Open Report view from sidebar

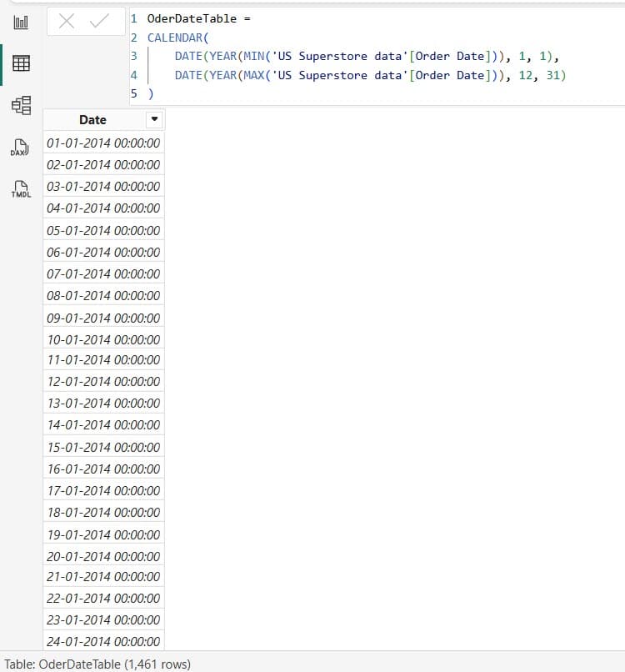tap(21, 22)
